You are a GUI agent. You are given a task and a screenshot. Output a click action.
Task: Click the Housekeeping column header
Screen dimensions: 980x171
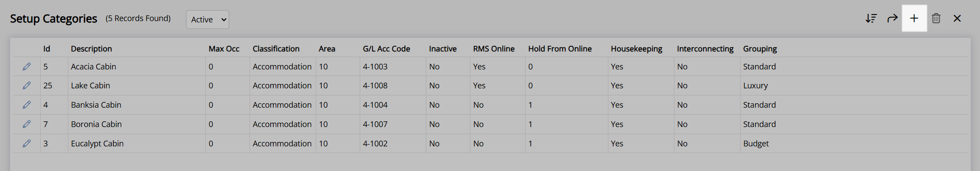click(637, 49)
